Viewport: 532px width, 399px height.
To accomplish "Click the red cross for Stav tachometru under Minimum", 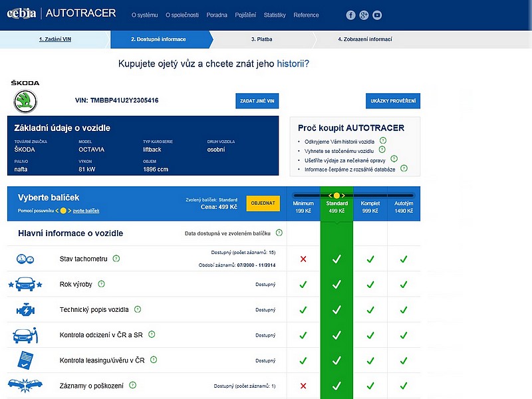I will click(303, 259).
